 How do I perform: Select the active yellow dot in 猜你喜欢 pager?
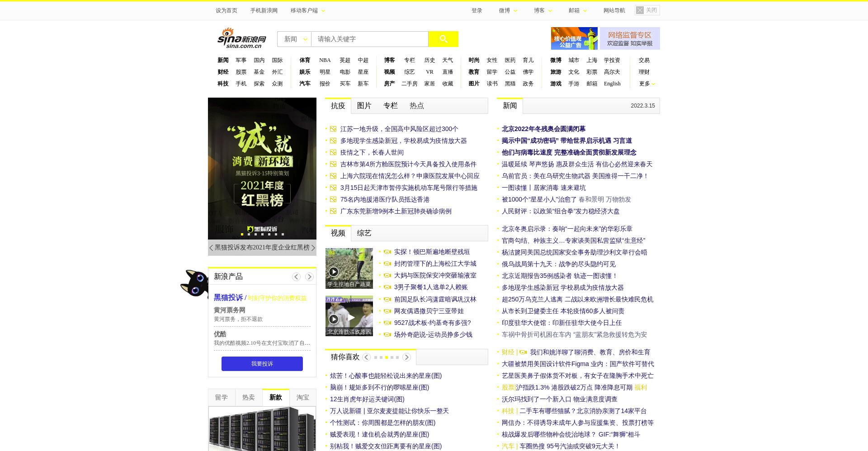click(x=387, y=357)
